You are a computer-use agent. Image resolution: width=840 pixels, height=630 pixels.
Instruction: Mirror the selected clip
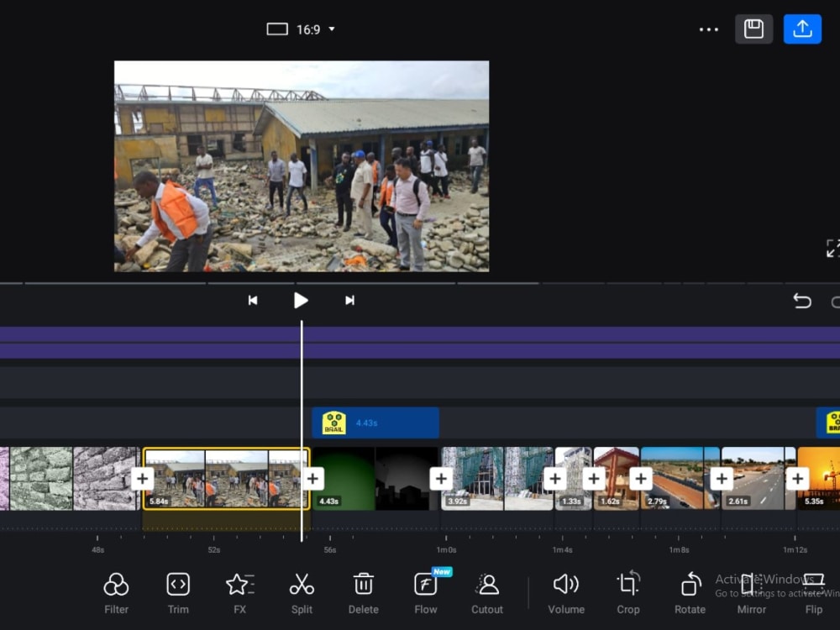coord(752,593)
